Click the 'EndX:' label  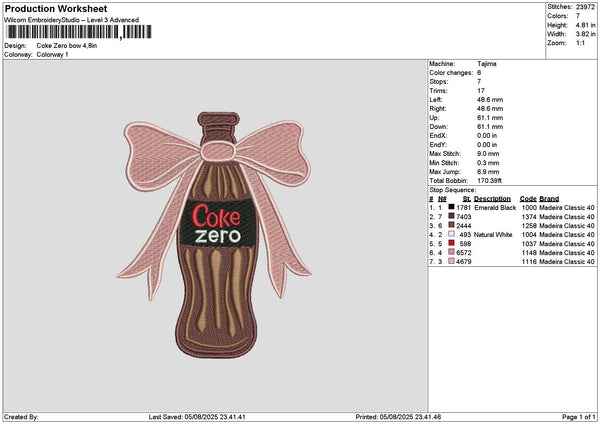pos(438,136)
